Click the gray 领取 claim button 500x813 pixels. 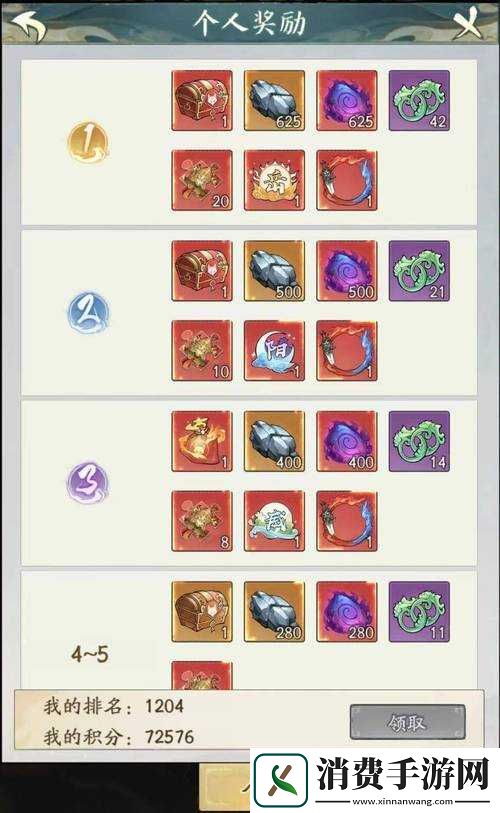tap(408, 722)
